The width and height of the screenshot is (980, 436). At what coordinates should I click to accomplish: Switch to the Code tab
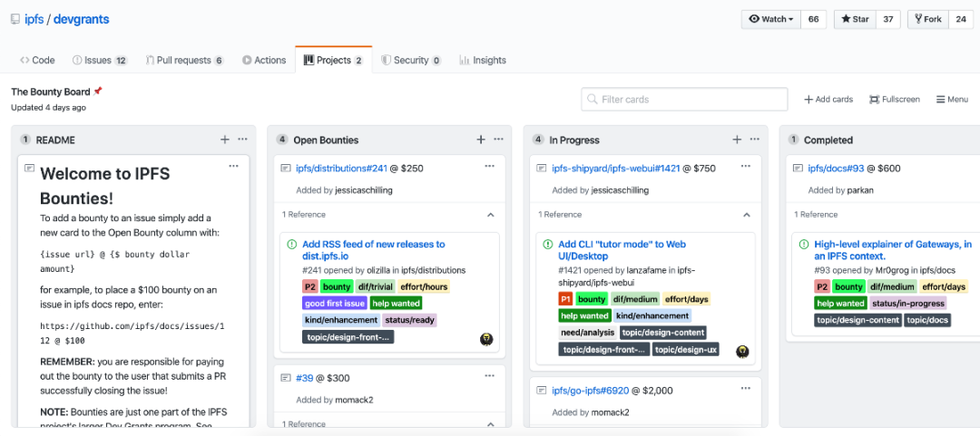pos(37,60)
